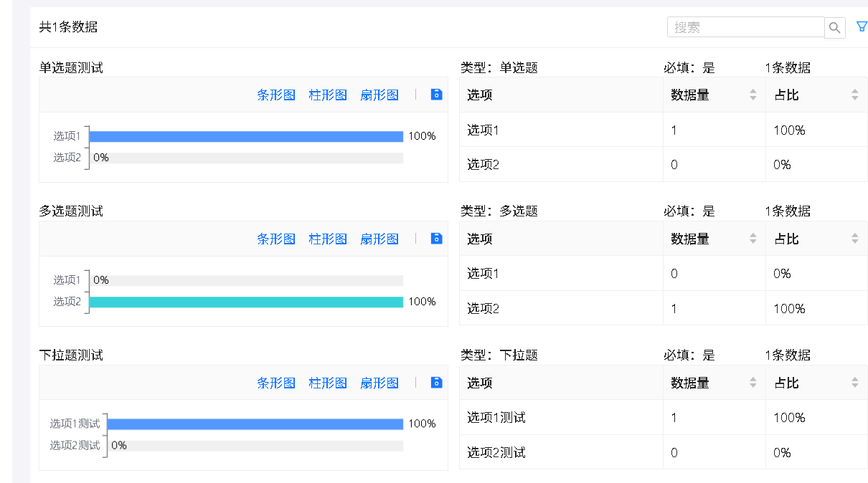
Task: Focus the 搜索 input field
Action: click(x=746, y=27)
